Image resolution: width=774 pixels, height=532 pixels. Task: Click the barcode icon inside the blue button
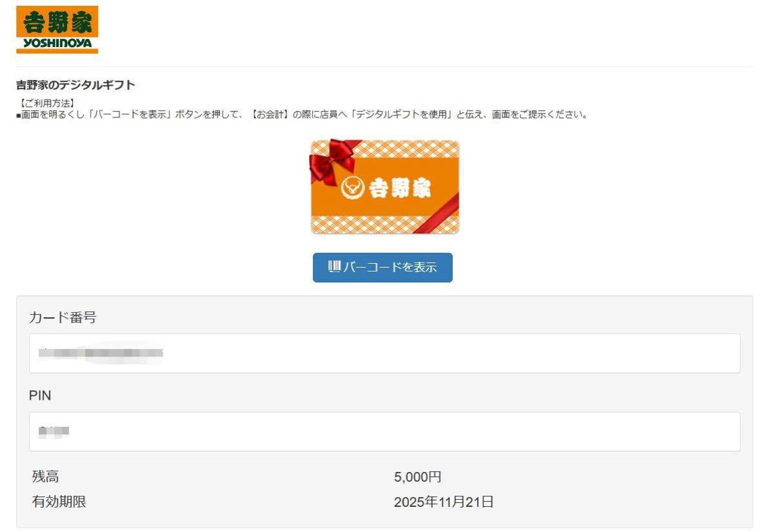point(334,267)
